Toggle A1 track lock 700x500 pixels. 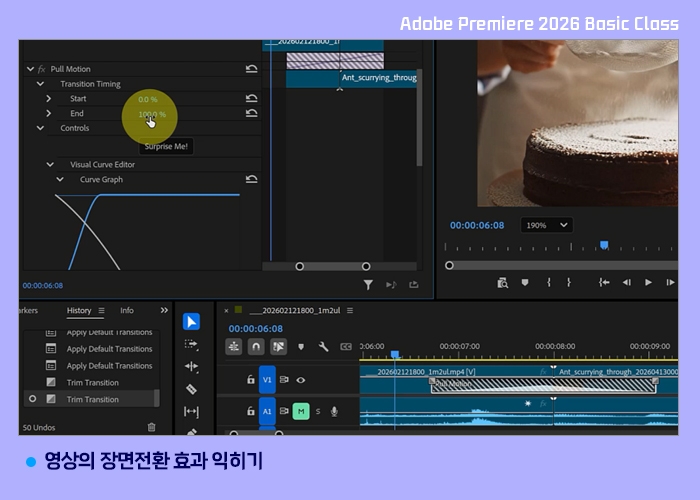pos(250,411)
